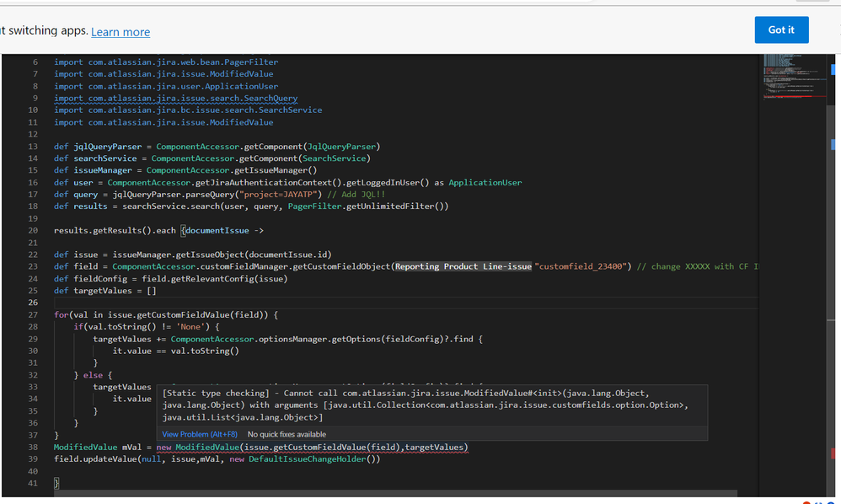Click the results.getResults().each line

pos(158,231)
